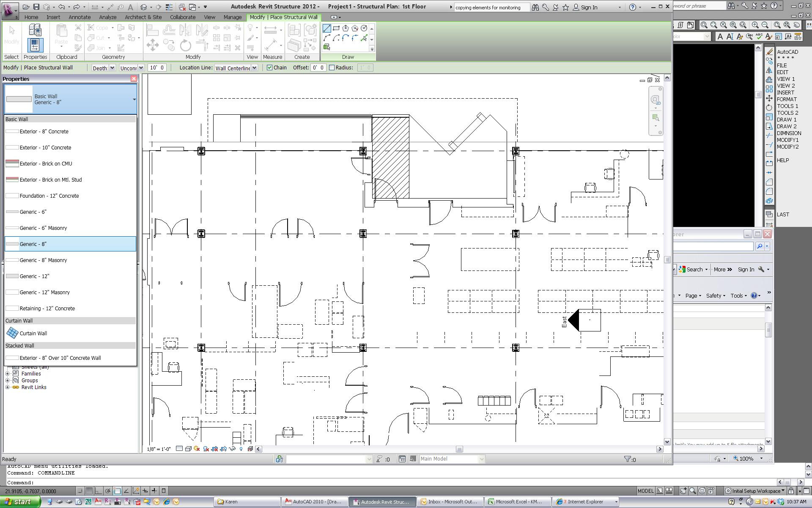Select Exterior - Brick on CMU wall type
Screen dimensions: 812x508
tap(71, 163)
